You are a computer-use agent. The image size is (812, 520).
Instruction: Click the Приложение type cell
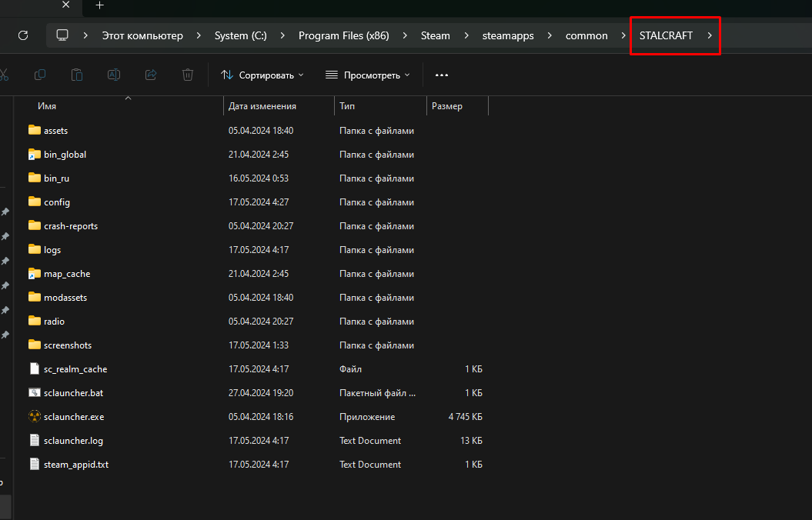pyautogui.click(x=367, y=416)
